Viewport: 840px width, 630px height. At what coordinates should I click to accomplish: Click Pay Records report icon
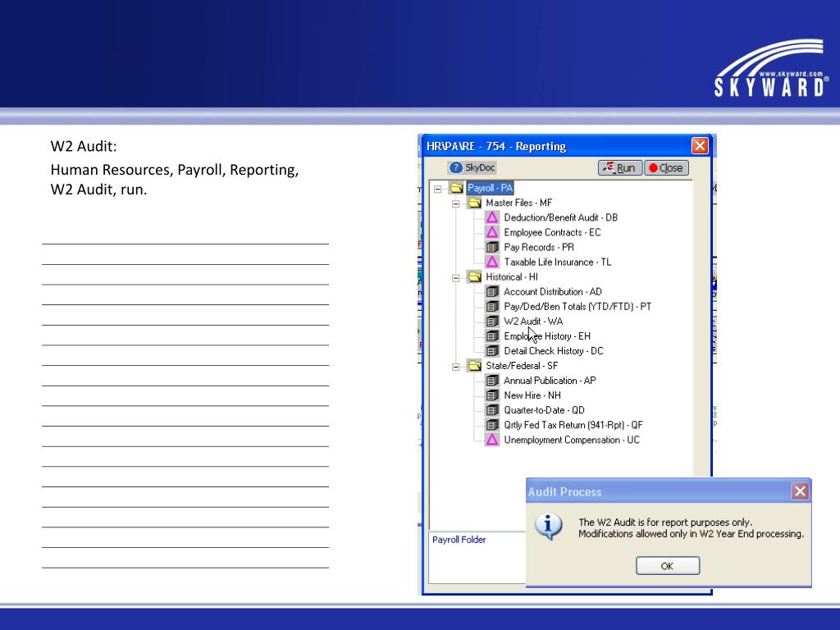tap(492, 248)
